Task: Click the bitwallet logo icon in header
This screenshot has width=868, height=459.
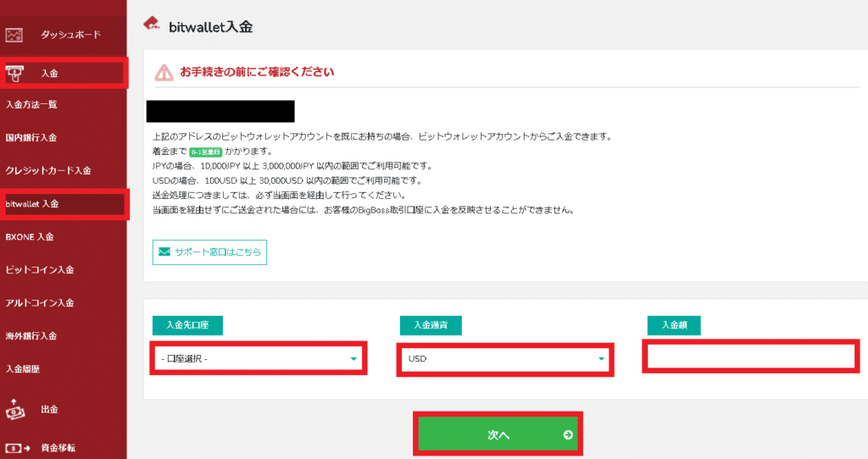Action: (x=152, y=24)
